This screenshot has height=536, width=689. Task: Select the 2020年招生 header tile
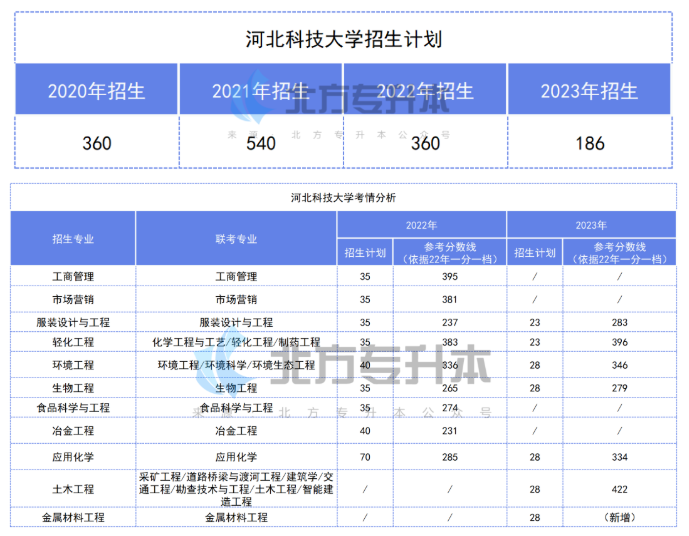click(x=96, y=91)
